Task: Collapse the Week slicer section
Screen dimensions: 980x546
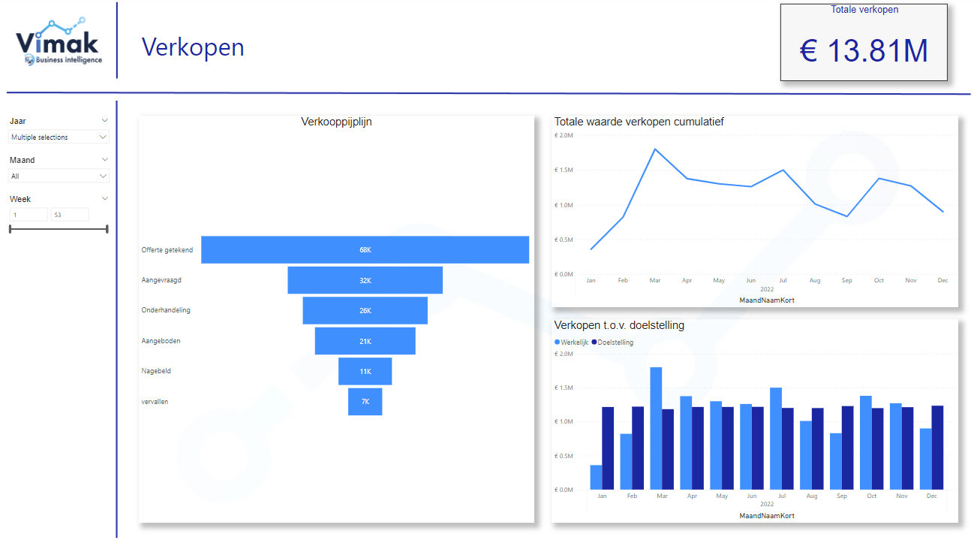Action: coord(105,198)
